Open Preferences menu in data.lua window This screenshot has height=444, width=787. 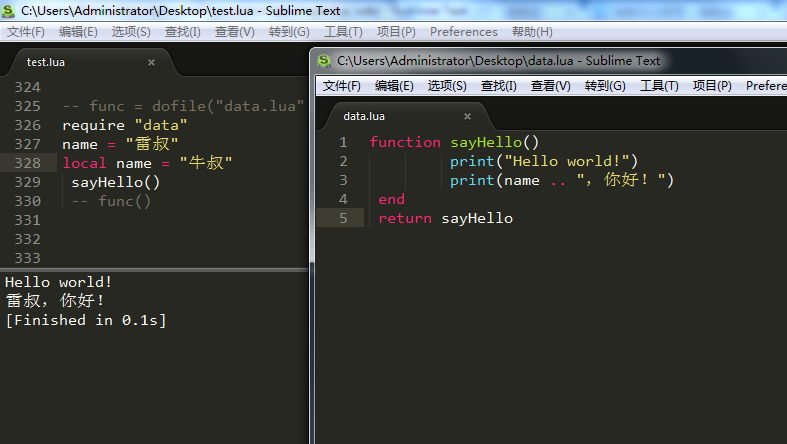click(x=765, y=86)
